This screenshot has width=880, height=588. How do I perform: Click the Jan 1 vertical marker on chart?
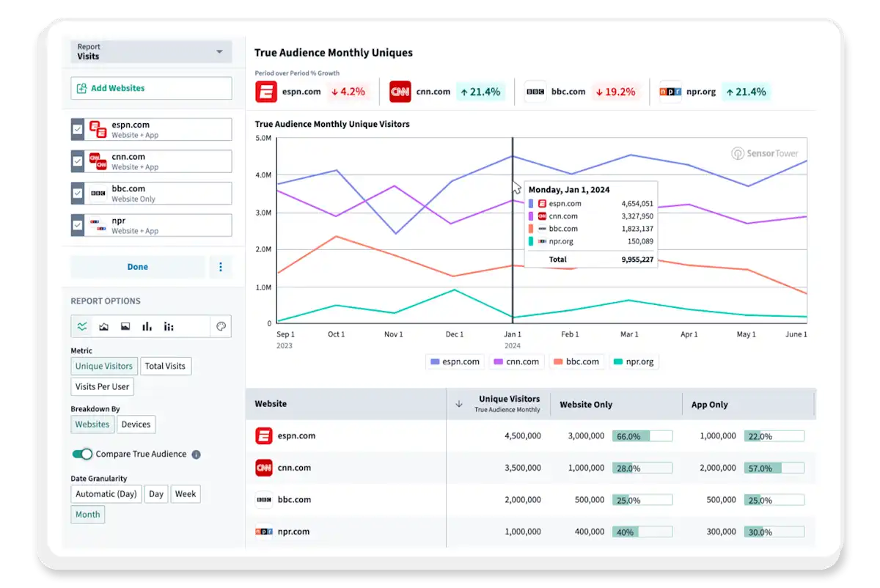point(513,230)
